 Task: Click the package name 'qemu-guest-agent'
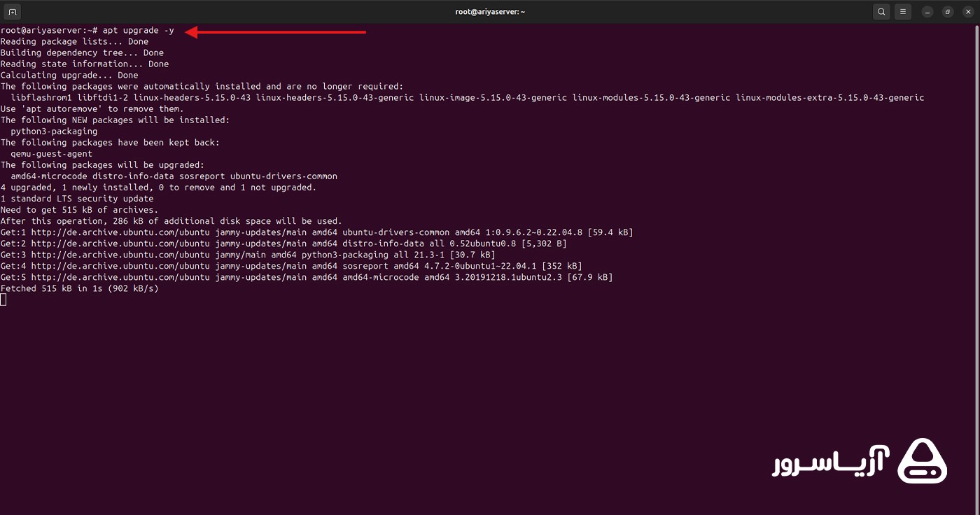(x=51, y=153)
